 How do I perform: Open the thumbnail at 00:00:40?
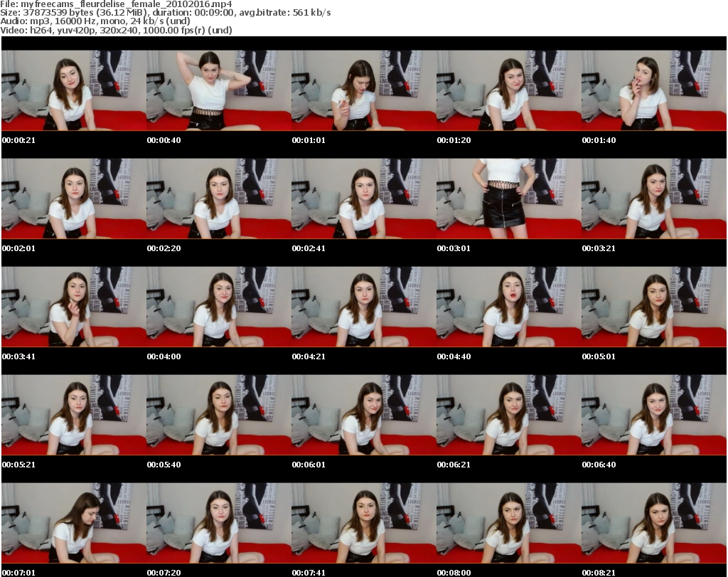[x=219, y=90]
